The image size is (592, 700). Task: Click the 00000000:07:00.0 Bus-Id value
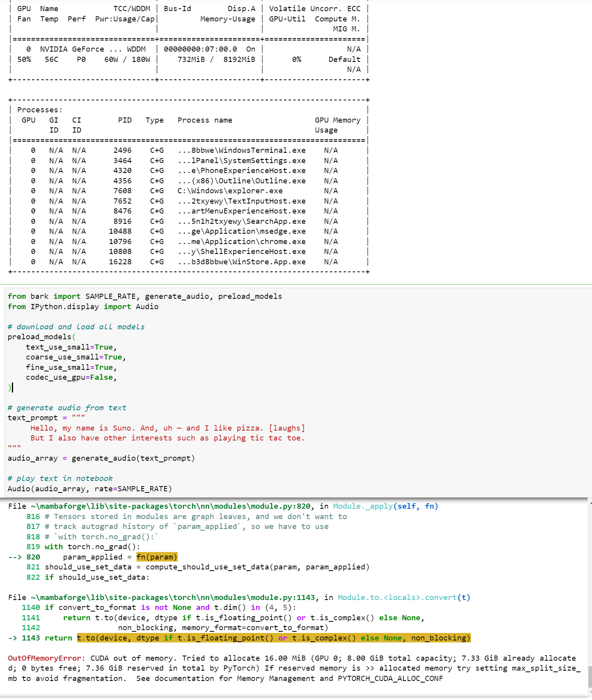[x=200, y=49]
